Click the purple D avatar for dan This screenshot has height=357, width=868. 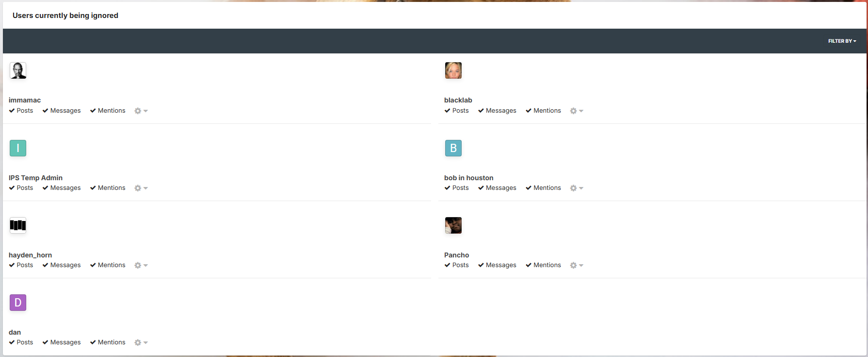[x=18, y=303]
